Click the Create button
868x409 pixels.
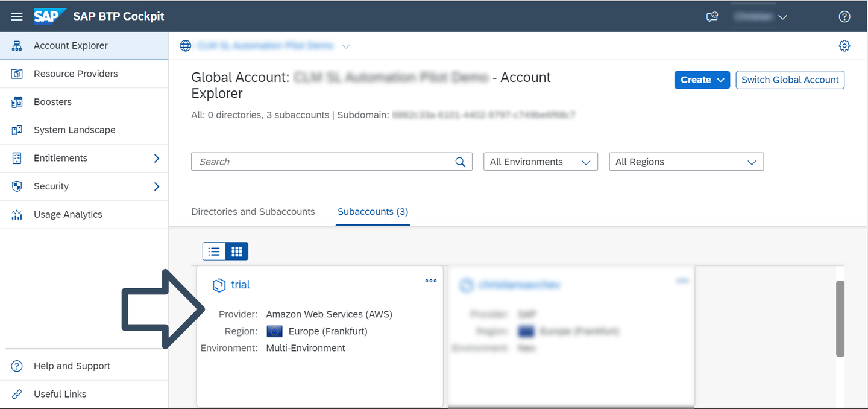(x=702, y=80)
